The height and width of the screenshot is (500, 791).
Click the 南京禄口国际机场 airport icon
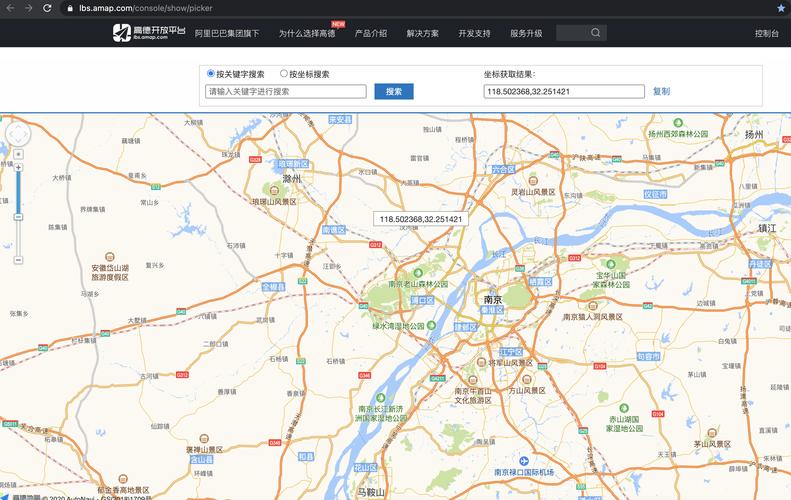pos(524,461)
